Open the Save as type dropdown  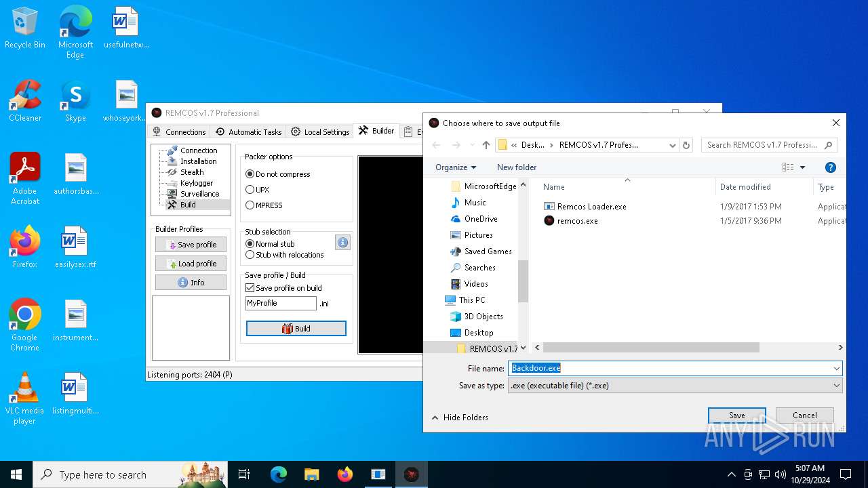point(675,386)
